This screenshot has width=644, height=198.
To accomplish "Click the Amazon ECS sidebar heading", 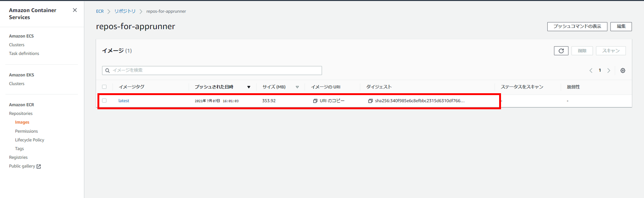I will click(x=21, y=36).
